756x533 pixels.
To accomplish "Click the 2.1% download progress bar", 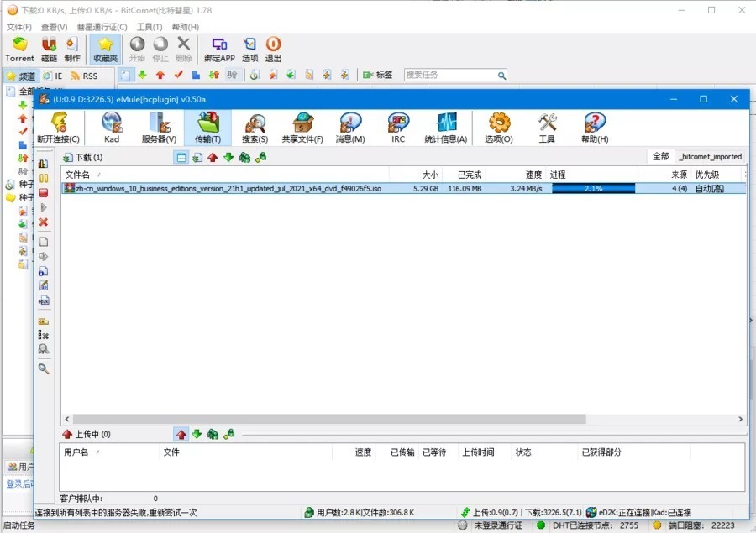I will click(x=593, y=188).
